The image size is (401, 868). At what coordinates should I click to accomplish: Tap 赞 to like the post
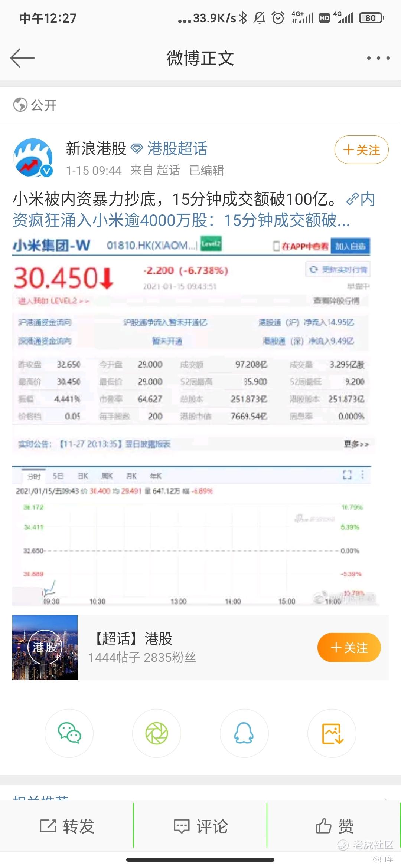coord(334,826)
